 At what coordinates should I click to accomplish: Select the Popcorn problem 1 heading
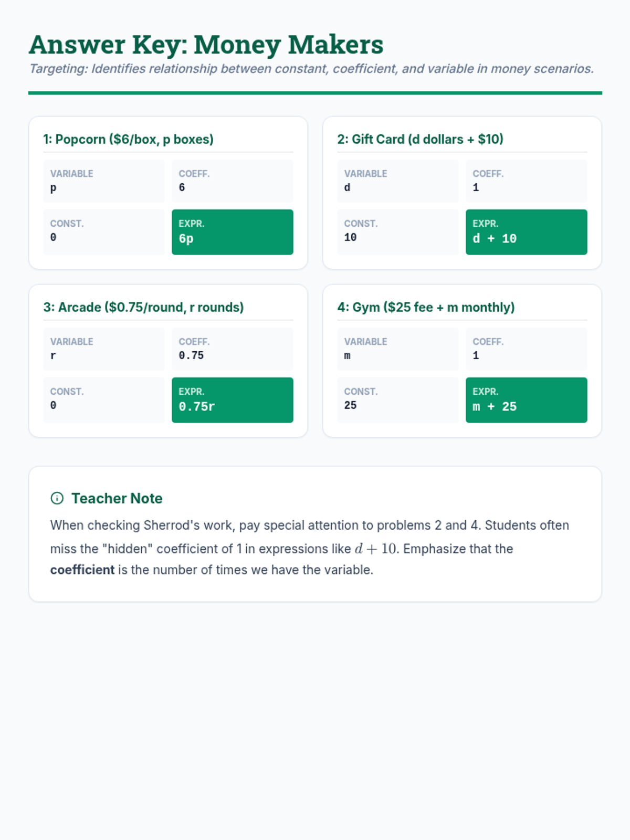click(128, 139)
